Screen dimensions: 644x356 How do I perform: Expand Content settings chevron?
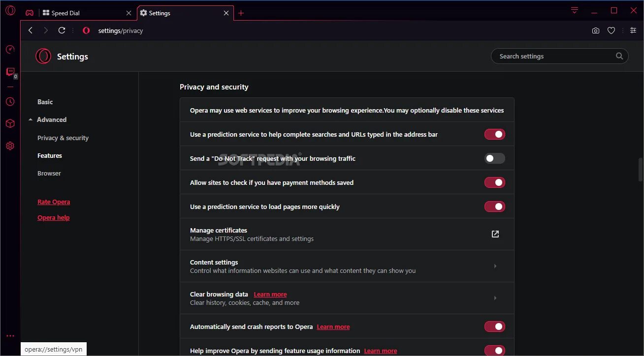click(495, 266)
